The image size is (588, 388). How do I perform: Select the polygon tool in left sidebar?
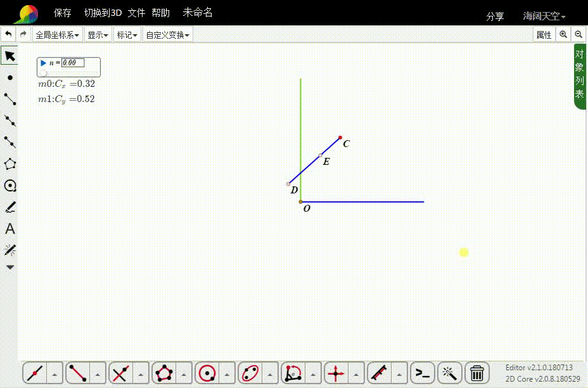(x=10, y=164)
